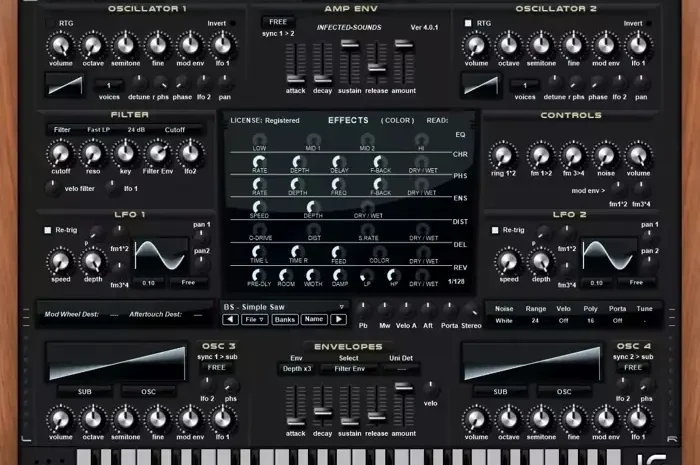Screen dimensions: 700x465
Task: Click the Filter Env knob
Action: point(158,154)
